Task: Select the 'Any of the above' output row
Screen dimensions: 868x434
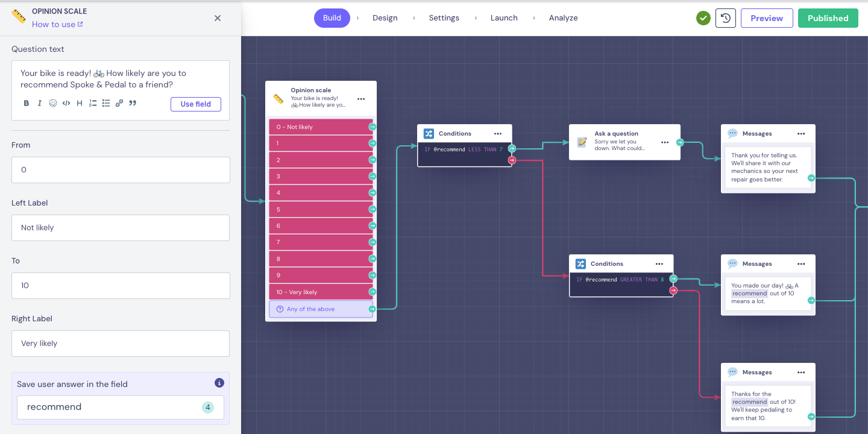Action: pos(321,309)
